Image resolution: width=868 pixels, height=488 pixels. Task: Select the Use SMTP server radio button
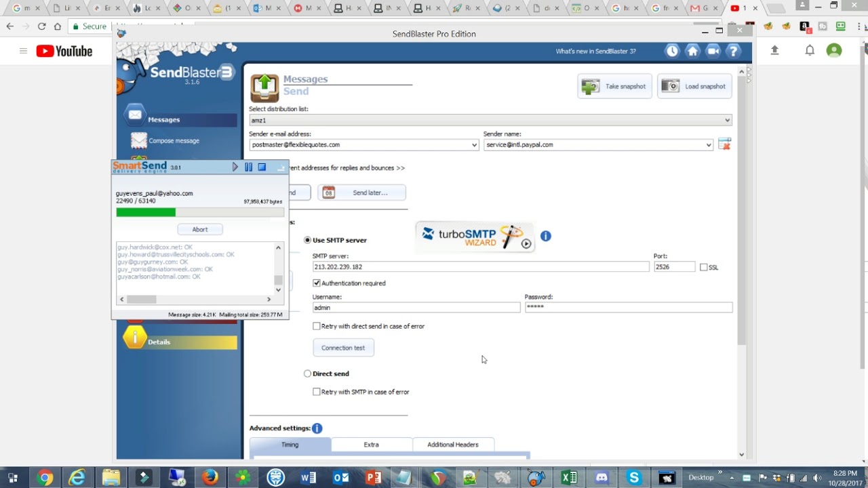point(307,240)
